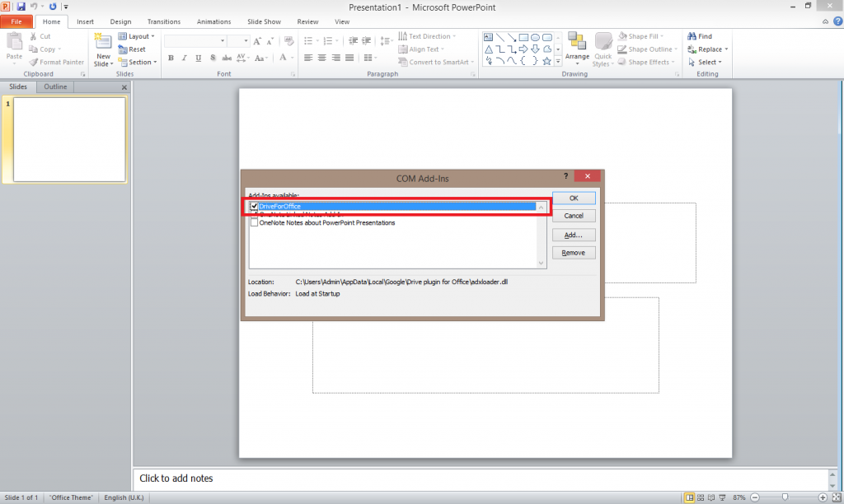This screenshot has width=844, height=504.
Task: Click Cancel in COM Add-Ins dialog
Action: point(574,216)
